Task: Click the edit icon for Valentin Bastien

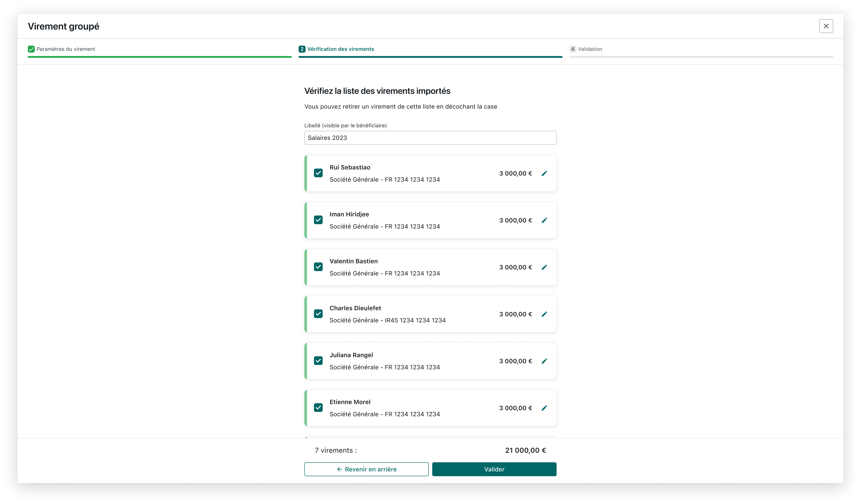Action: coord(544,266)
